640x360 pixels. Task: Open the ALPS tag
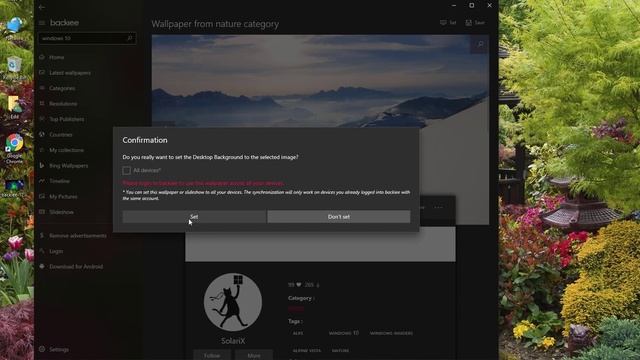tap(298, 333)
